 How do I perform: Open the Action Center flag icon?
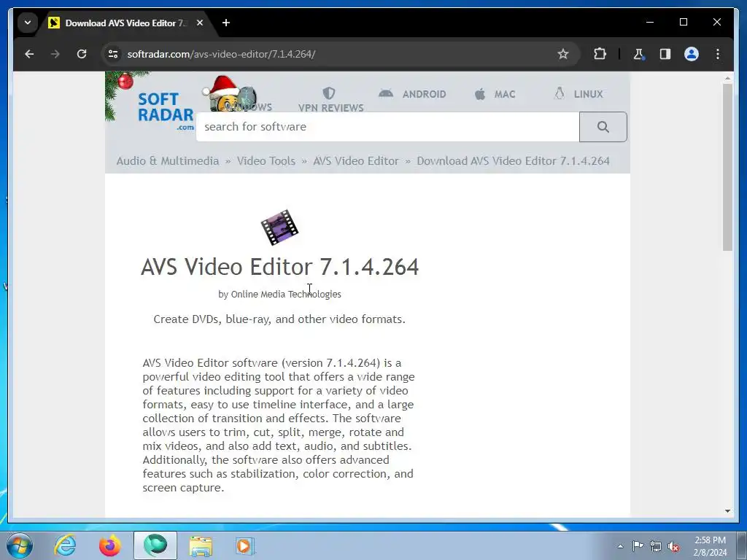point(638,545)
